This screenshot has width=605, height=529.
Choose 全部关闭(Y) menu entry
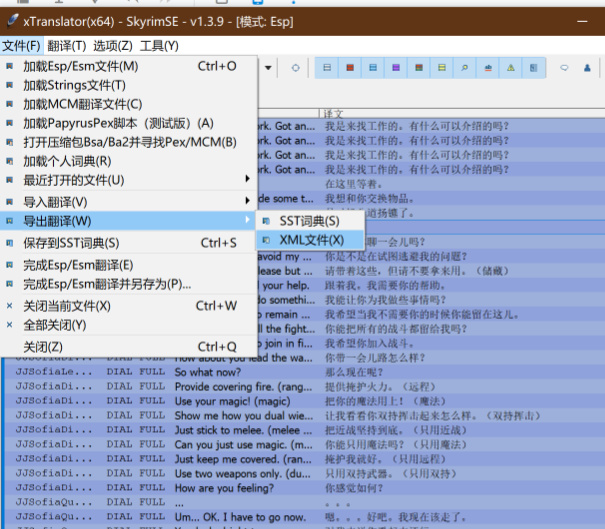pyautogui.click(x=128, y=325)
